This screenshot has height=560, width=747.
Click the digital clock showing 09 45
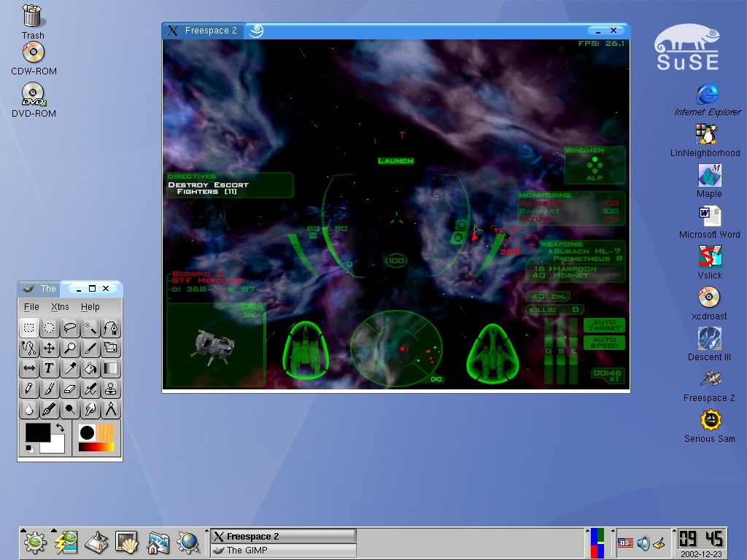701,539
